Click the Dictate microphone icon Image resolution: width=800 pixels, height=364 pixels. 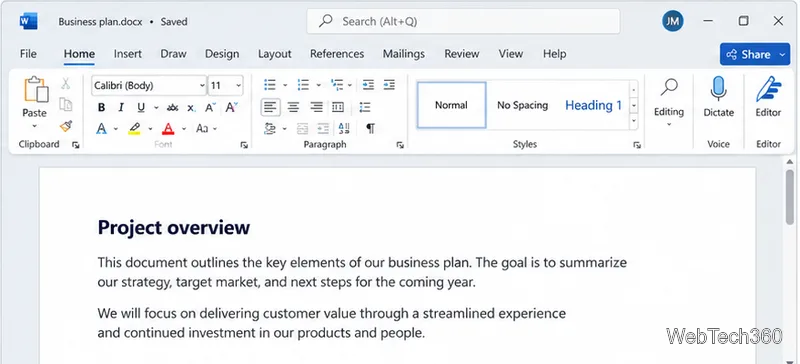pos(718,89)
